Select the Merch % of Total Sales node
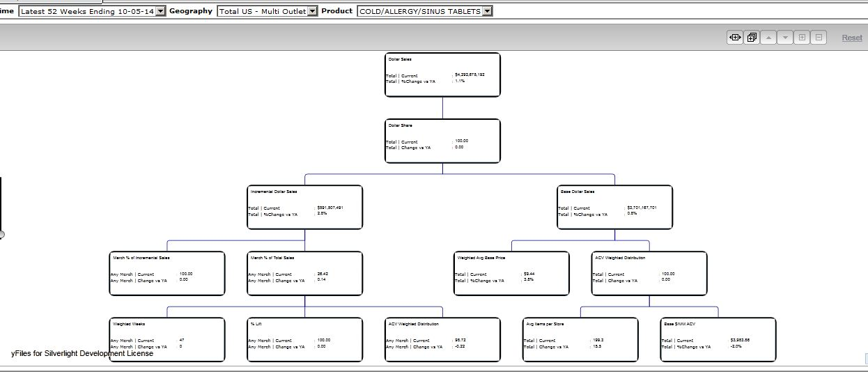 tap(304, 273)
